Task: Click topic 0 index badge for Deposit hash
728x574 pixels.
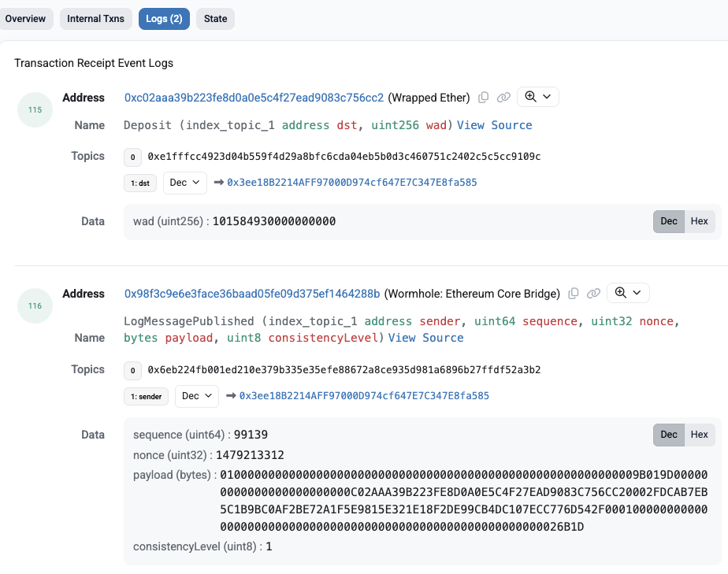Action: pos(133,157)
